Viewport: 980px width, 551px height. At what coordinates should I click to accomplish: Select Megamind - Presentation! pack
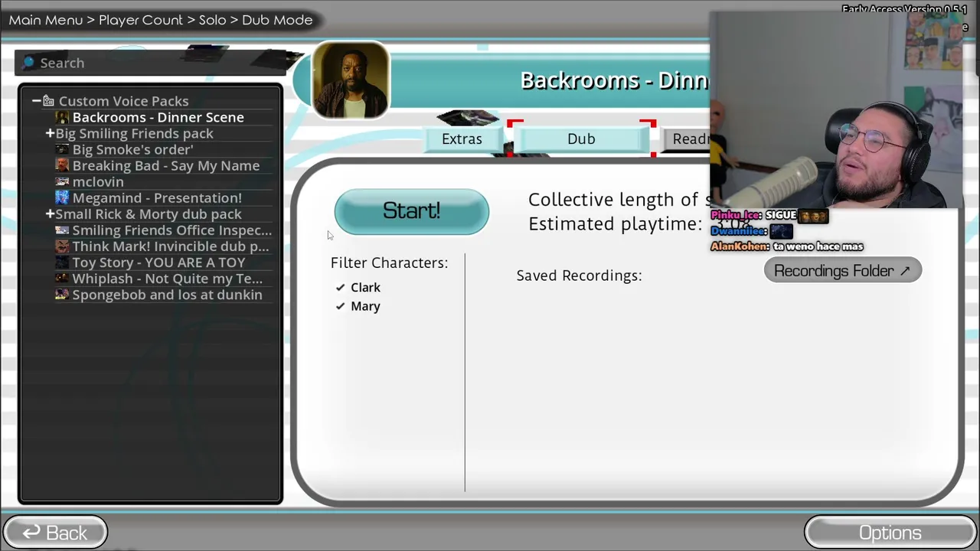(157, 197)
